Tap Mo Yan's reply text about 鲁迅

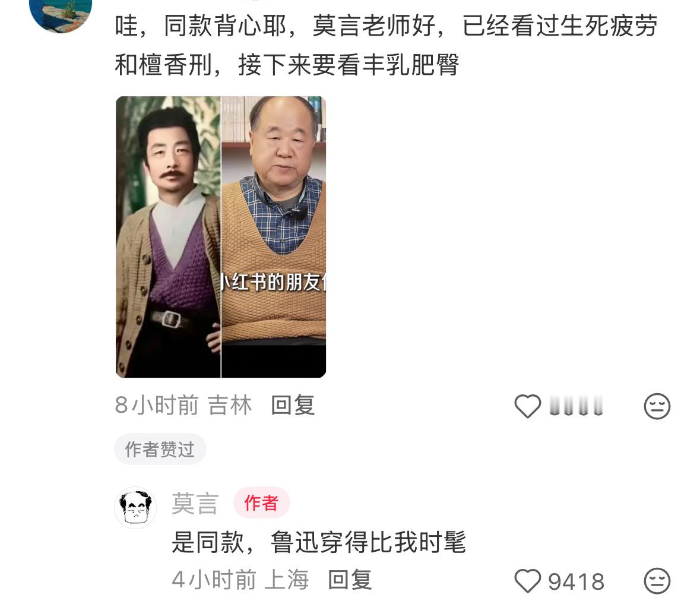click(319, 542)
